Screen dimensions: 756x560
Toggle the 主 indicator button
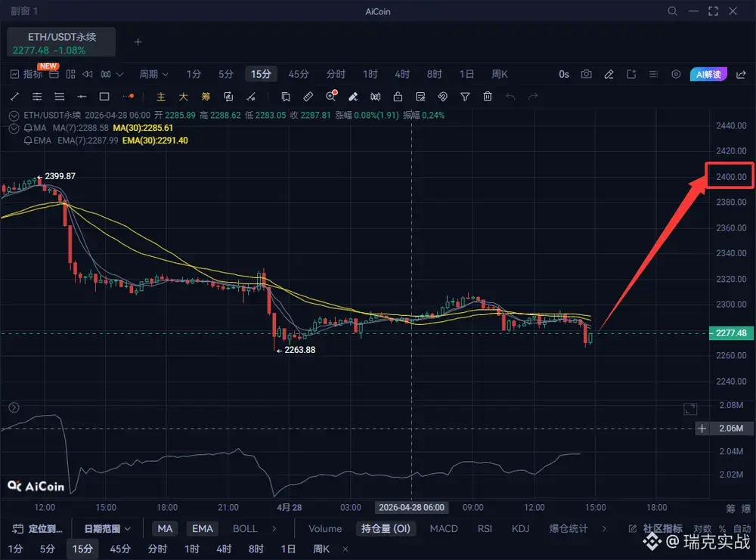point(161,97)
